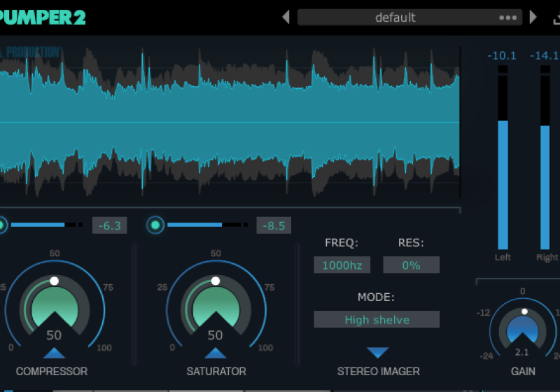560x392 pixels.
Task: Click the Compressor knob white indicator dot
Action: 53,281
